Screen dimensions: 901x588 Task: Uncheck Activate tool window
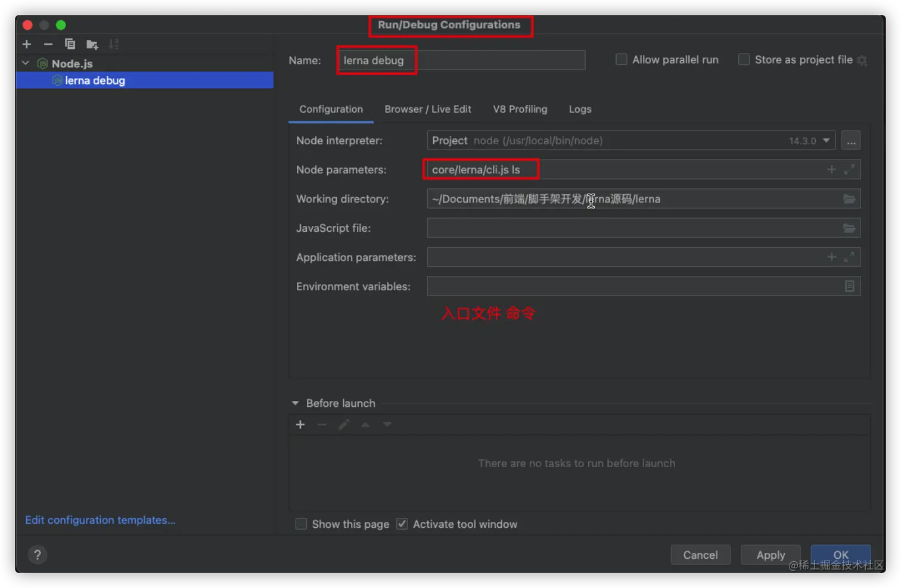coord(402,523)
